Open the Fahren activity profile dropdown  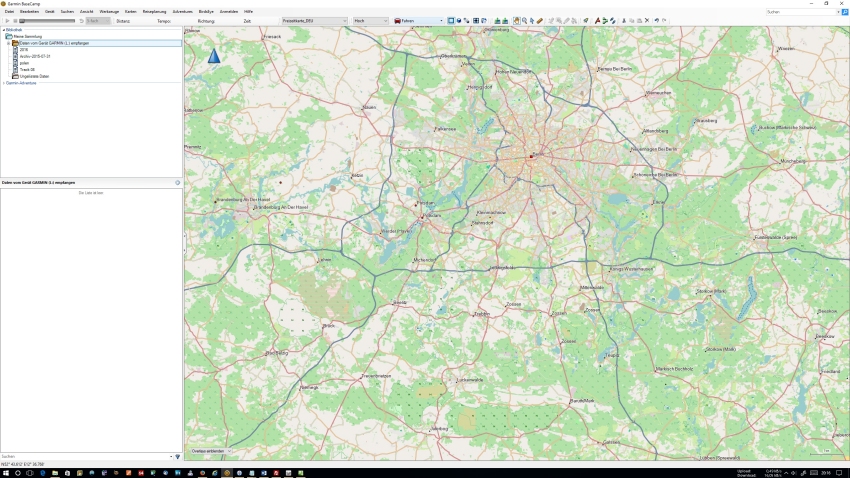click(x=418, y=21)
